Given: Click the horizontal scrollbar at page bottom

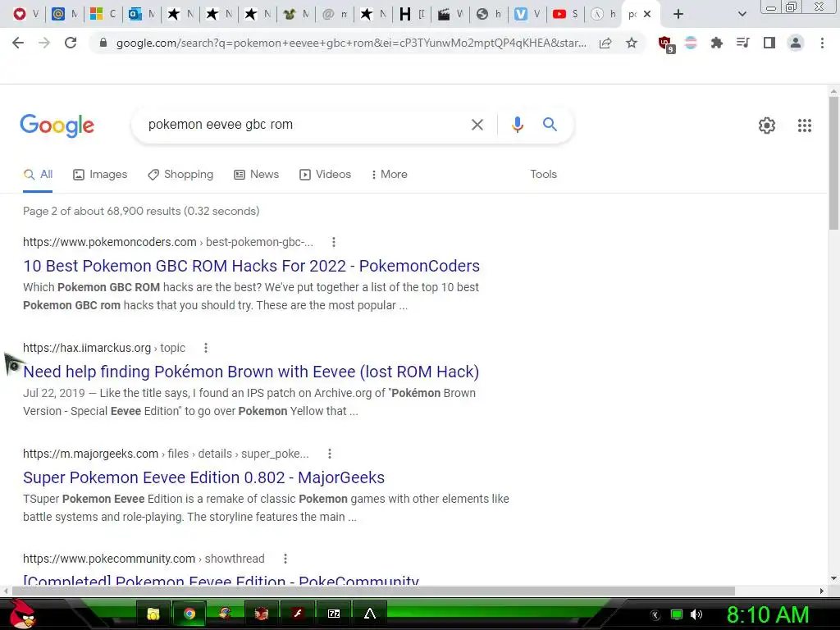Looking at the screenshot, I should 373,591.
